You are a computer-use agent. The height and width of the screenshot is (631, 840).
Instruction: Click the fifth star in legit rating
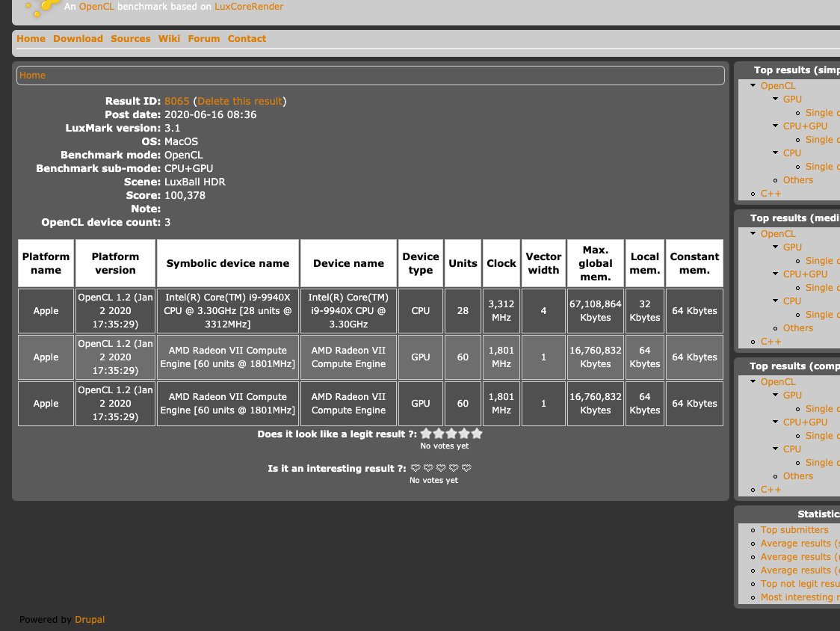pyautogui.click(x=477, y=433)
